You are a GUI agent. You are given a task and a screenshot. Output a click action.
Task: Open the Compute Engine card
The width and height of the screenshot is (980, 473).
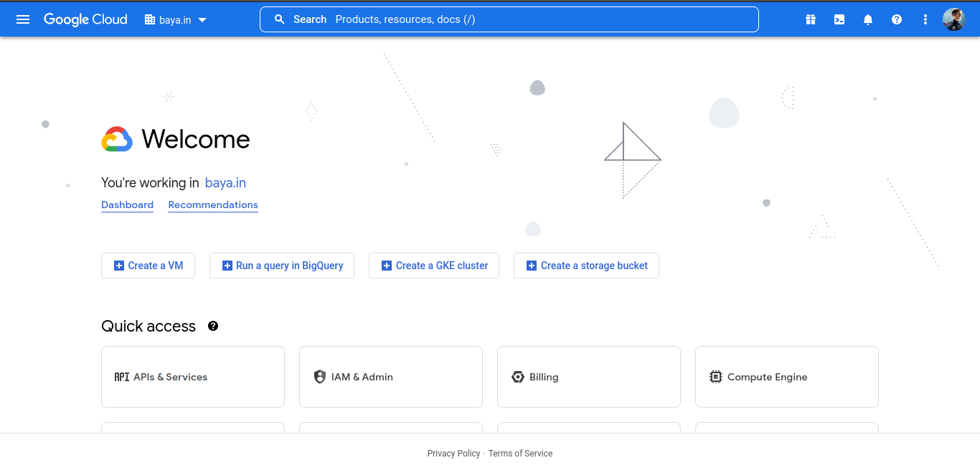click(x=787, y=377)
